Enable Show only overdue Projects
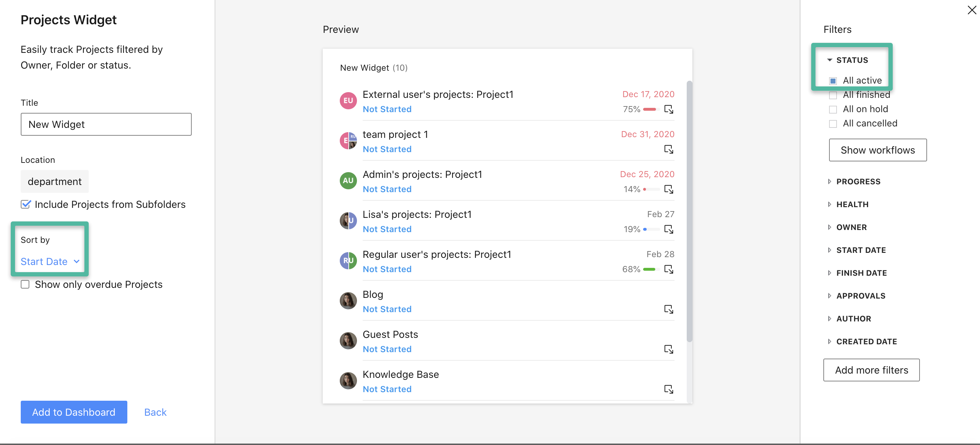This screenshot has height=445, width=980. 25,284
